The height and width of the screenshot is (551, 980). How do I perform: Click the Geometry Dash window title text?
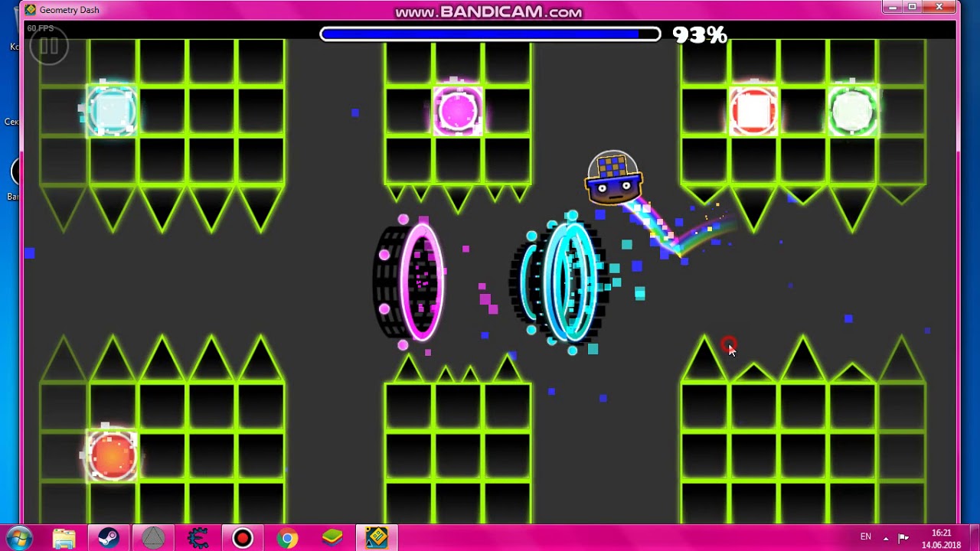tap(70, 10)
